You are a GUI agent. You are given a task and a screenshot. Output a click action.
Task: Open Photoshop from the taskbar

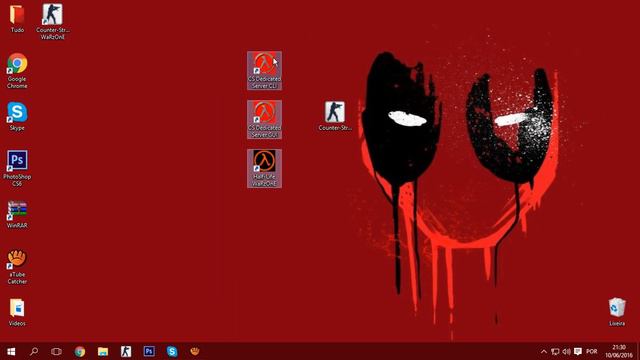click(x=149, y=351)
